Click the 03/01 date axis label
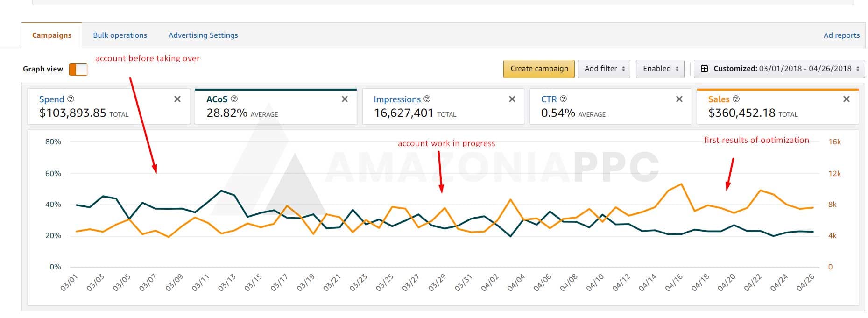Screen dimensions: 868x318 [69, 283]
